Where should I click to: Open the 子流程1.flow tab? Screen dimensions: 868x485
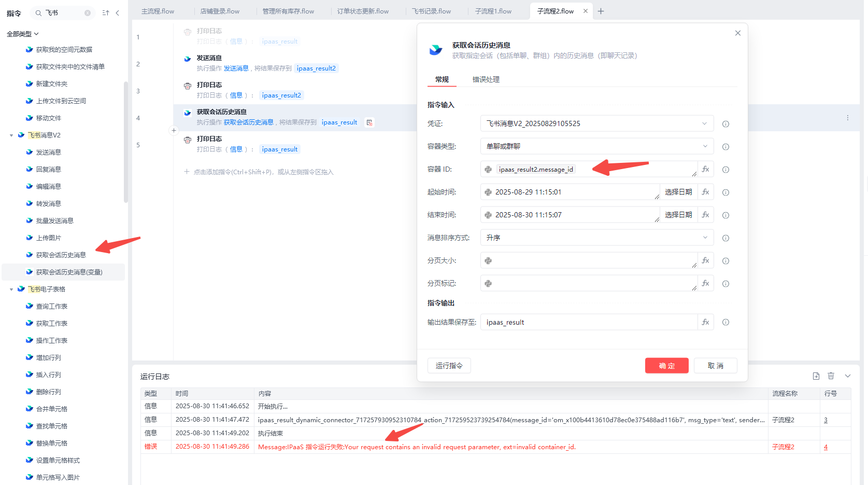point(493,11)
